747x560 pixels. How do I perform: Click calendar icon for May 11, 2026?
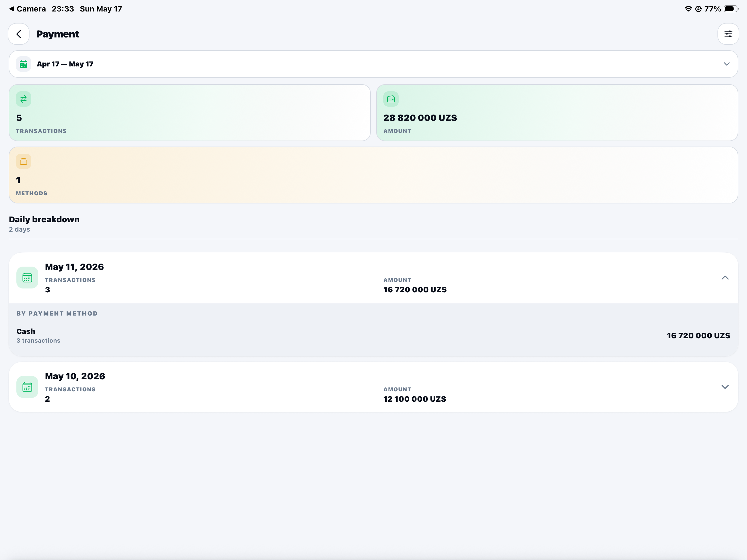27,278
